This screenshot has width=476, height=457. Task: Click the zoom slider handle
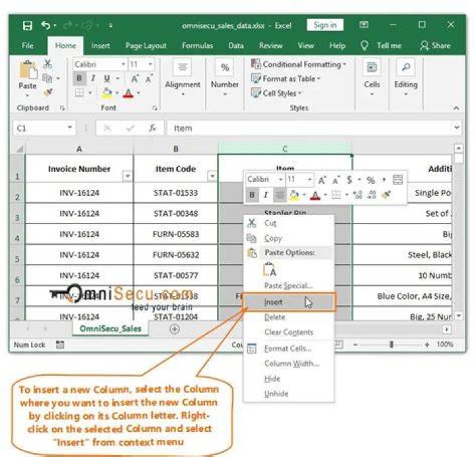[x=391, y=345]
